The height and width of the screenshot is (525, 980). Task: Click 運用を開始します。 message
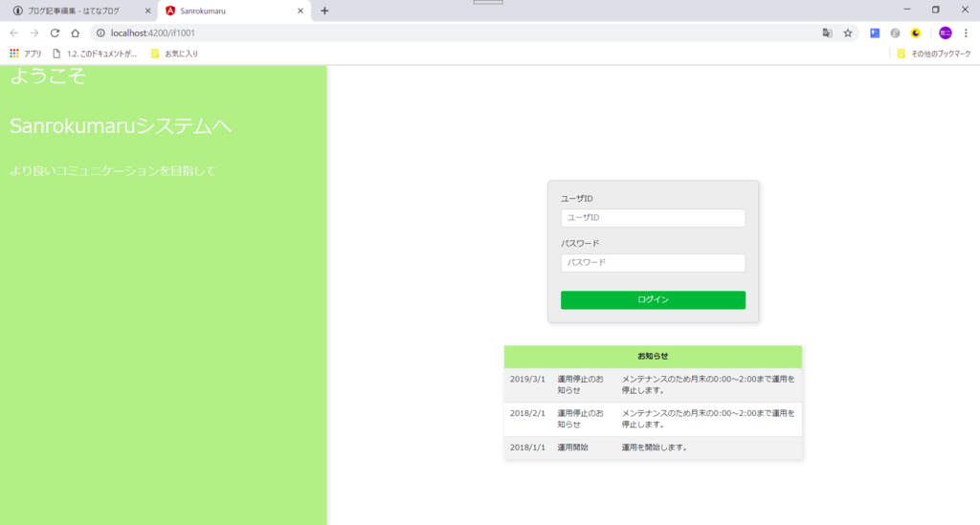pos(657,448)
